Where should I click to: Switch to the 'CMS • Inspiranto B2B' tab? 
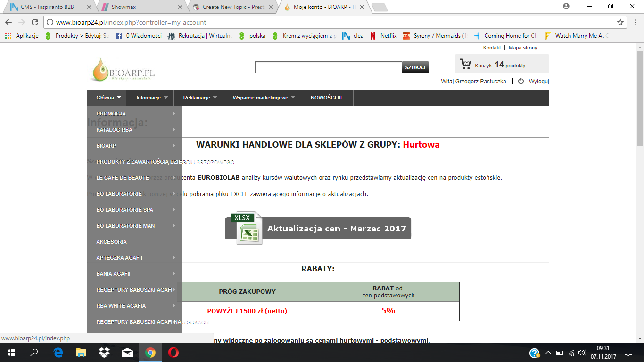pyautogui.click(x=49, y=7)
